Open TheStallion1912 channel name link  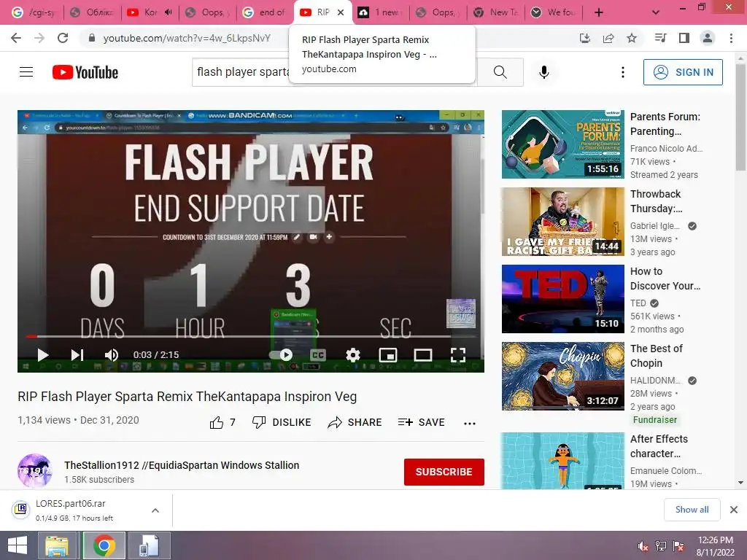pos(182,465)
